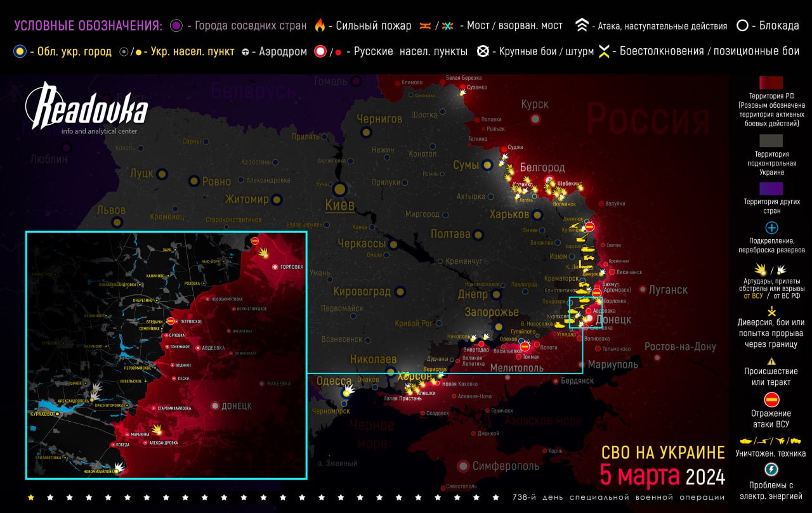Click the Уничтожен. техника vehicle icons row
Viewport: 812px width, 513px height.
coord(770,441)
